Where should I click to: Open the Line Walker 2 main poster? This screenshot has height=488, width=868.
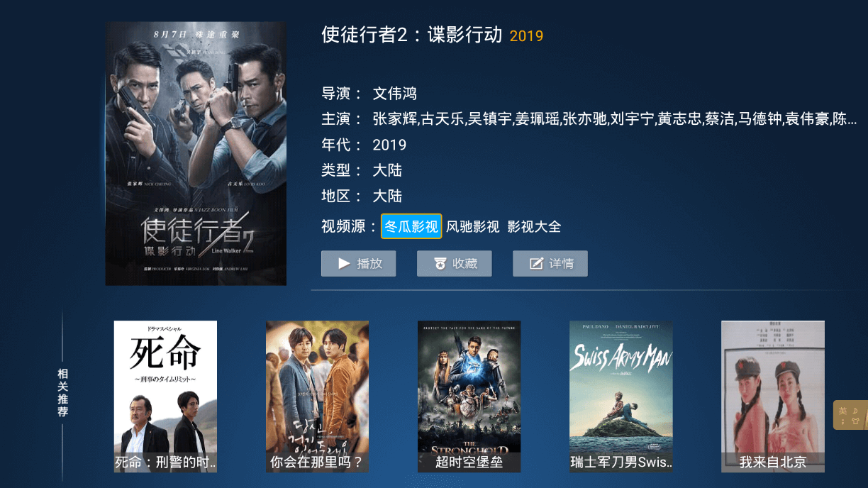pos(196,154)
